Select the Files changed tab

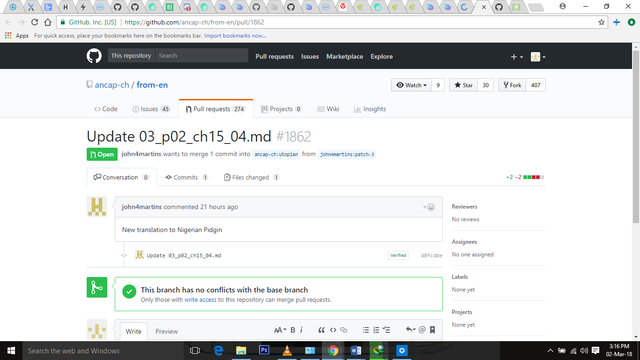pyautogui.click(x=251, y=177)
